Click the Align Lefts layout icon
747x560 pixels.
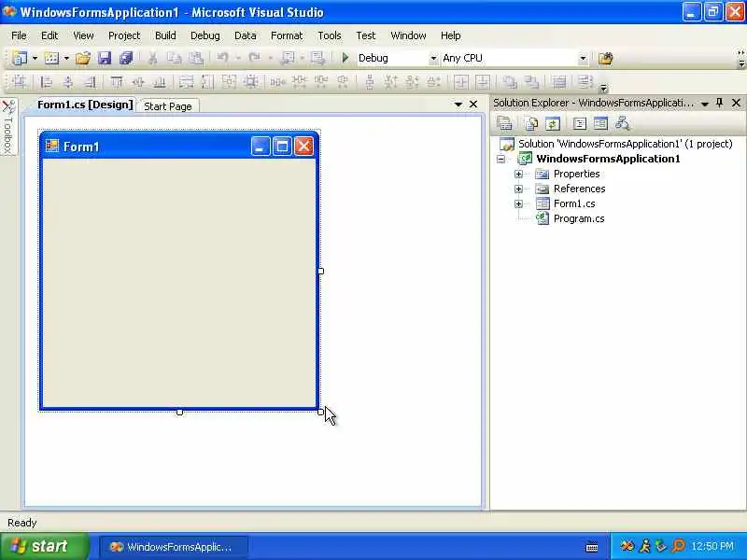click(46, 82)
